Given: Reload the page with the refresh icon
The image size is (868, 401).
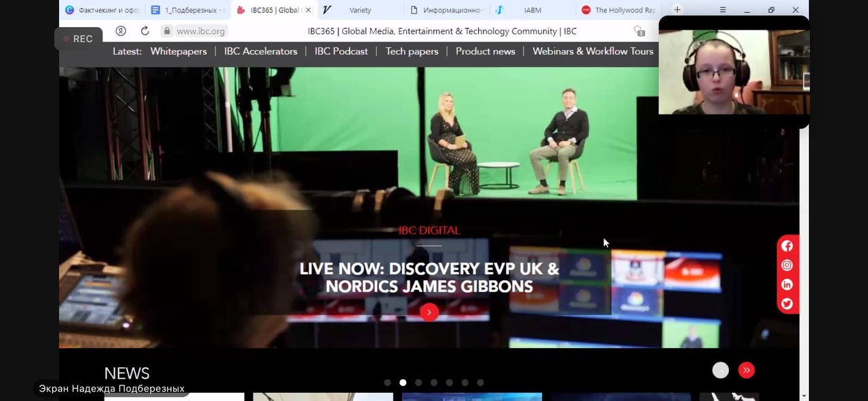Looking at the screenshot, I should point(144,31).
